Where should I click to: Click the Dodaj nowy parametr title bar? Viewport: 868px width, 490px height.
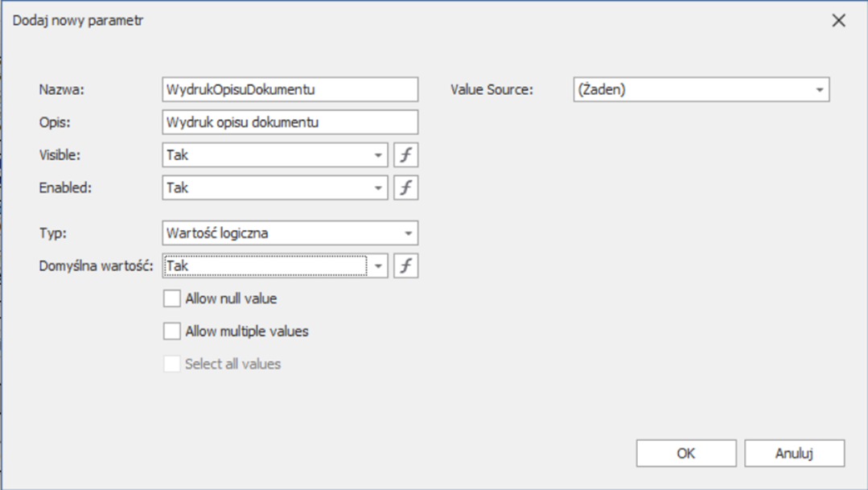pos(322,21)
